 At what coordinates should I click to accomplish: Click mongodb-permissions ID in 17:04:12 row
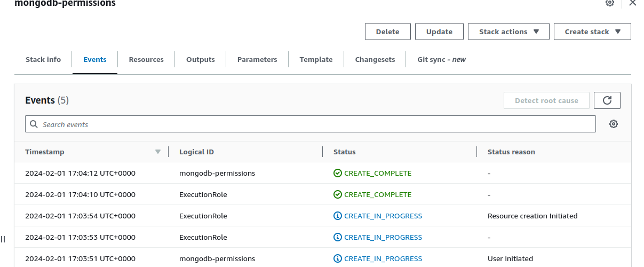click(x=217, y=173)
